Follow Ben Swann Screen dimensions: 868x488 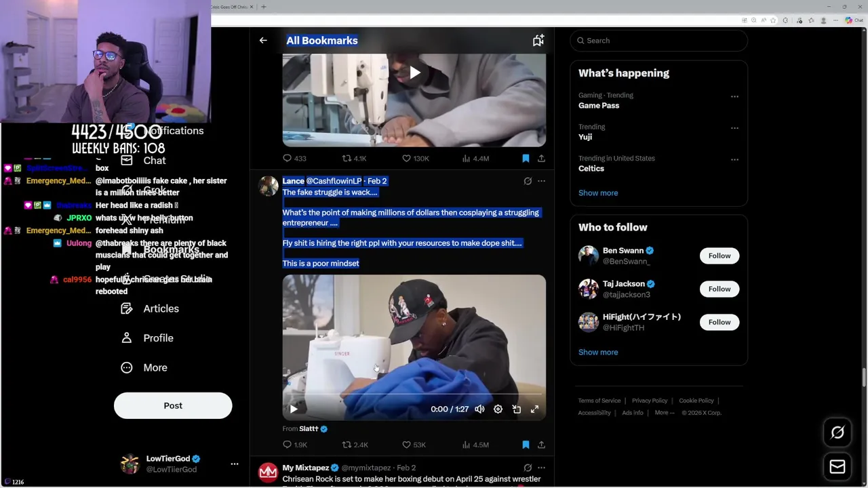click(719, 256)
